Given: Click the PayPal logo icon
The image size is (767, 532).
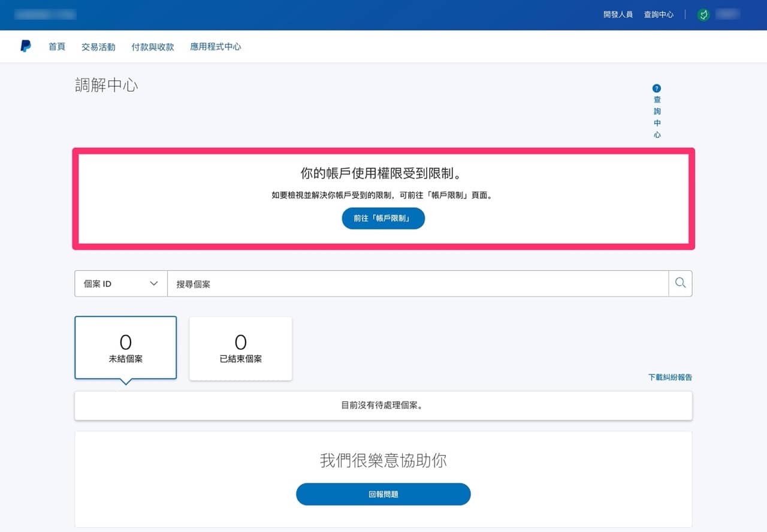Looking at the screenshot, I should pyautogui.click(x=26, y=46).
